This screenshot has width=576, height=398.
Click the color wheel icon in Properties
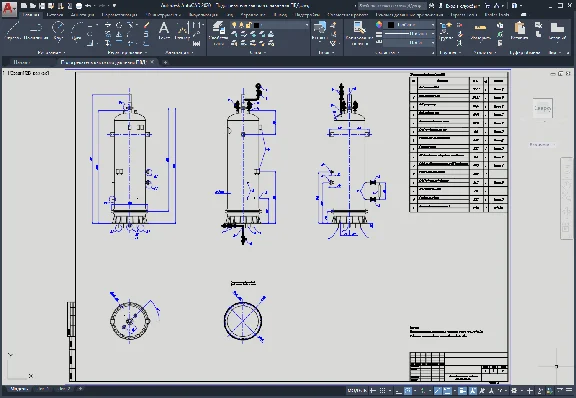[x=379, y=25]
